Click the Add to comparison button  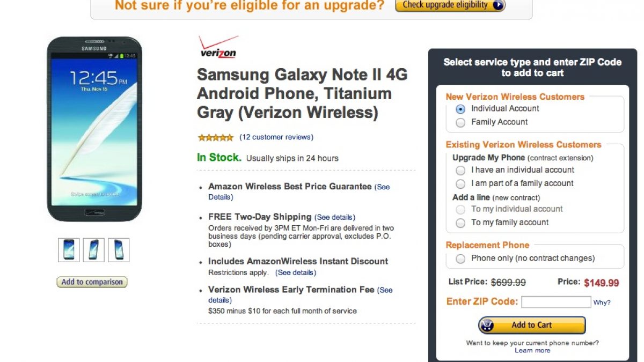tap(92, 282)
